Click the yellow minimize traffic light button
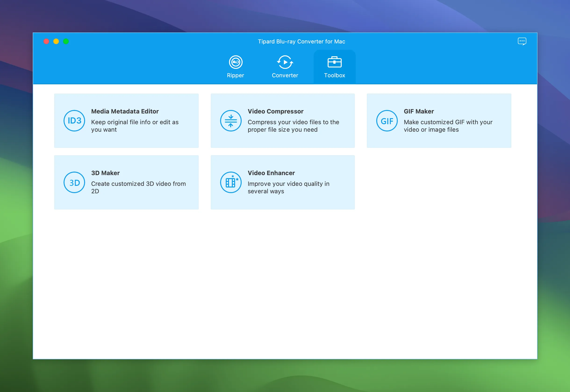Image resolution: width=570 pixels, height=392 pixels. (x=56, y=41)
